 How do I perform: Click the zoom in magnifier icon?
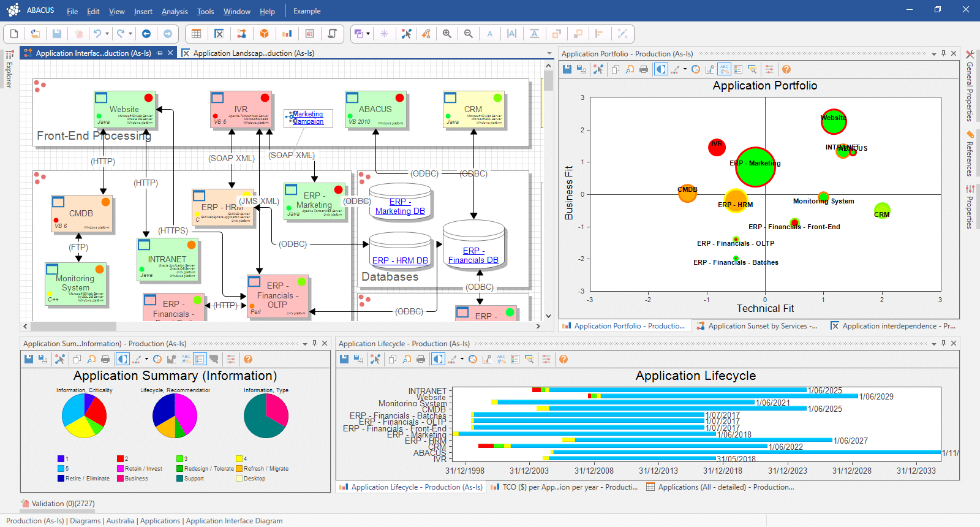pos(447,34)
